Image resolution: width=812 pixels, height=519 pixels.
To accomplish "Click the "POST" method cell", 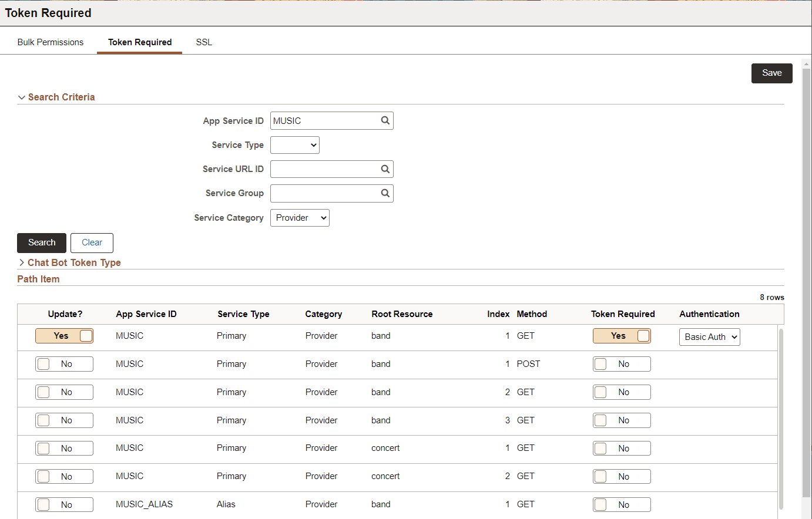I will [x=528, y=364].
